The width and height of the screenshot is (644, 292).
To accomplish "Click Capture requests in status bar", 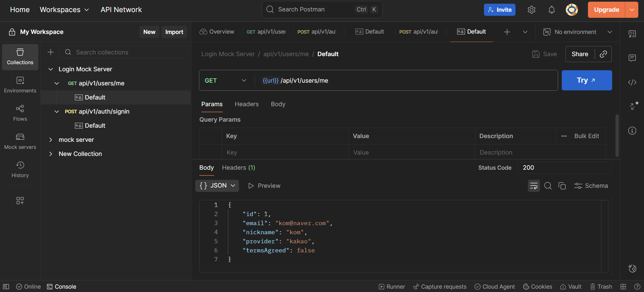I will pyautogui.click(x=440, y=287).
